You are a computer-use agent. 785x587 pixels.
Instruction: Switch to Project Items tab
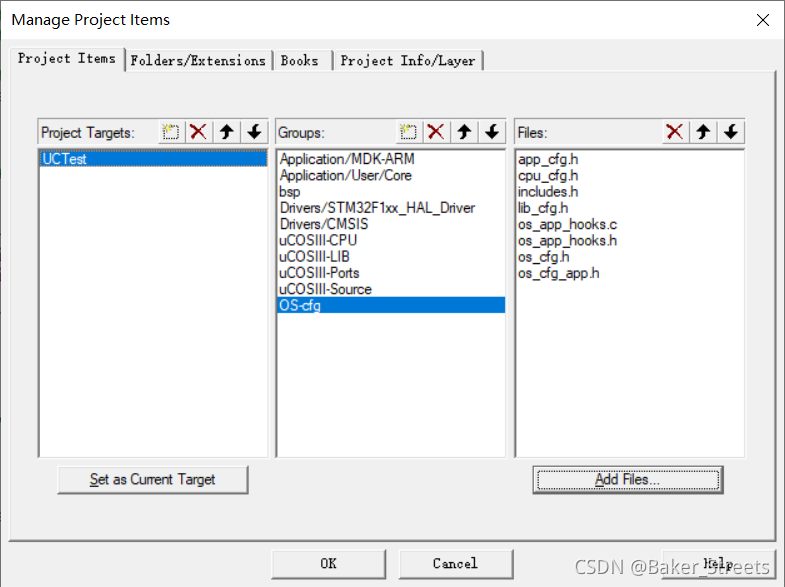(x=67, y=59)
